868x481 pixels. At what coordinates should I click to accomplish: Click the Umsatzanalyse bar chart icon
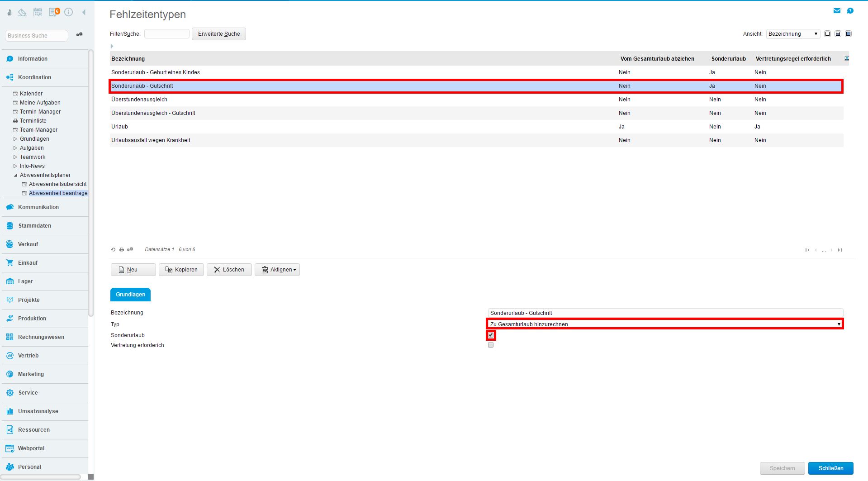[x=10, y=411]
